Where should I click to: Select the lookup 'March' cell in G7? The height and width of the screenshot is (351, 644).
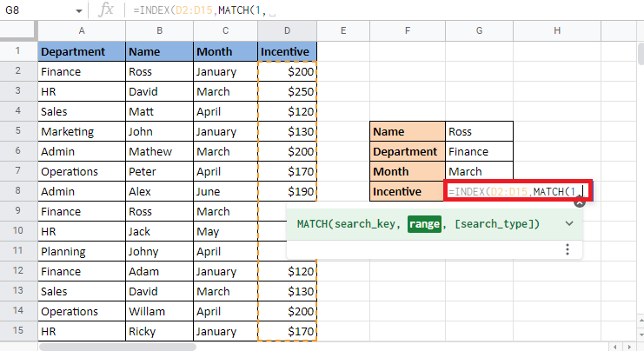pyautogui.click(x=479, y=171)
